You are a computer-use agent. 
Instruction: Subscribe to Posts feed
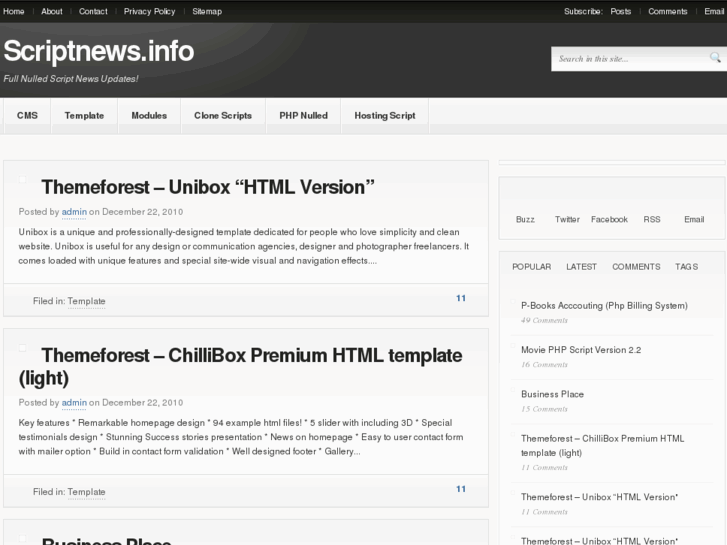(x=620, y=12)
